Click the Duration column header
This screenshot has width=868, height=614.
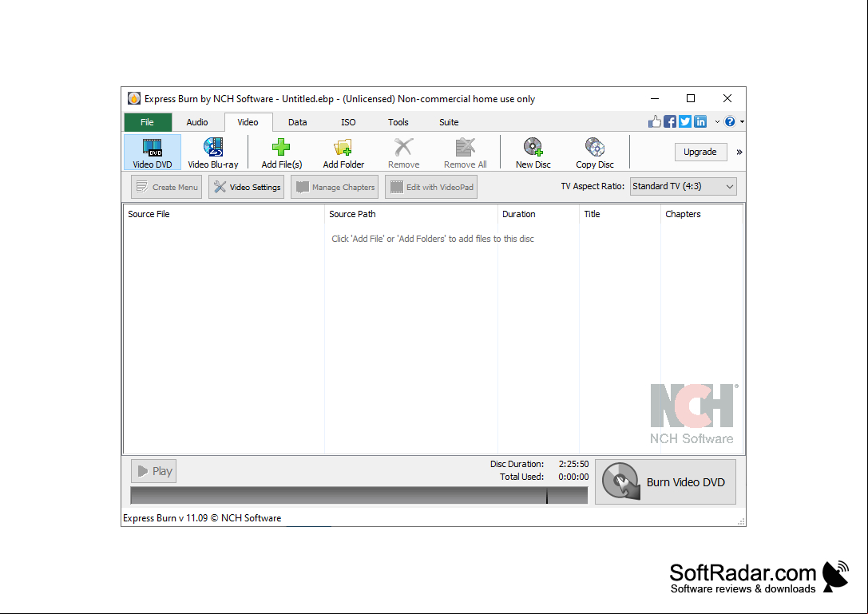[x=539, y=214]
